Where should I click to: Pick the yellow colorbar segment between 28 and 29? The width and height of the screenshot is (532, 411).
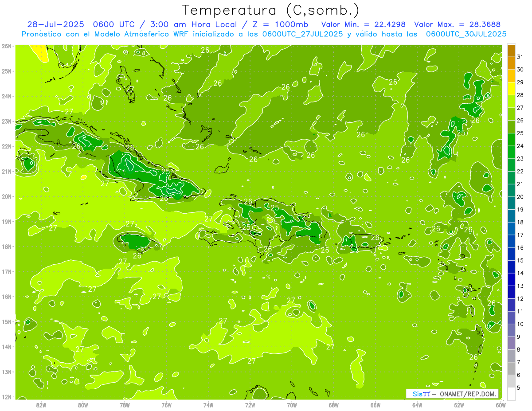click(x=511, y=89)
